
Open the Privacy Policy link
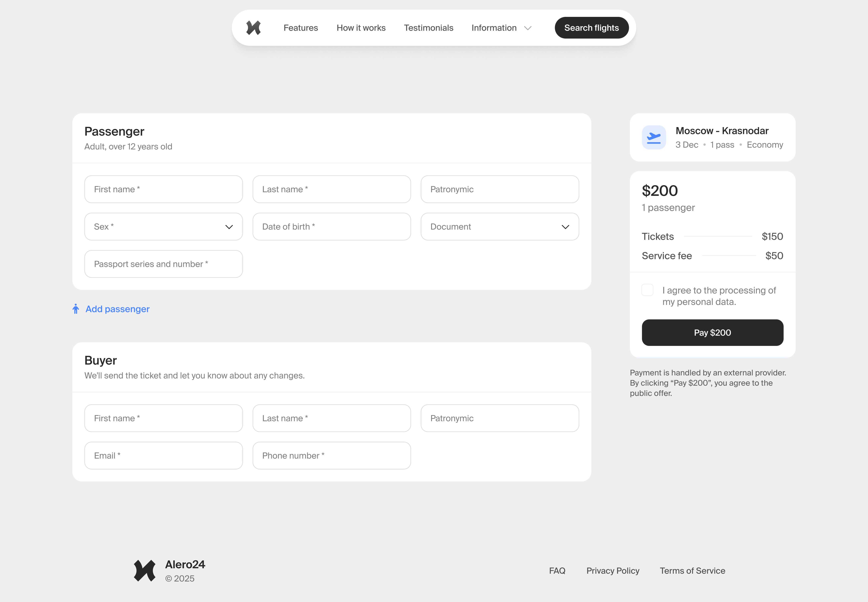[613, 571]
